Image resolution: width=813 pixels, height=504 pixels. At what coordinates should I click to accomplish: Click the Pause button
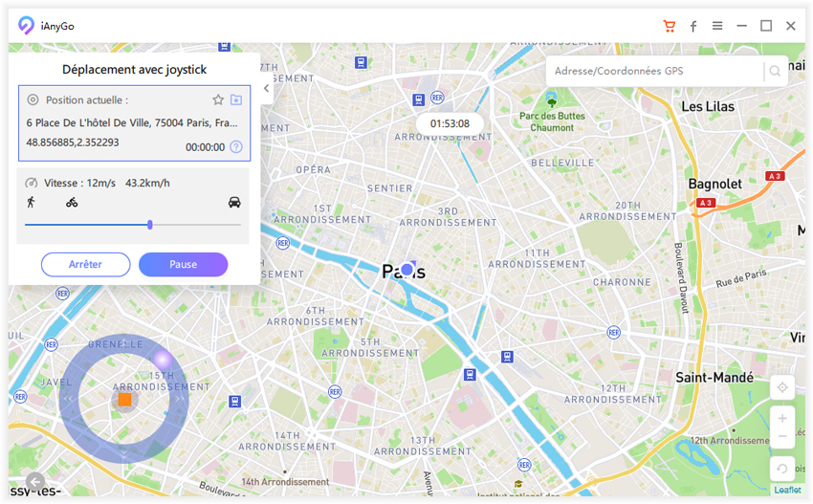(183, 265)
